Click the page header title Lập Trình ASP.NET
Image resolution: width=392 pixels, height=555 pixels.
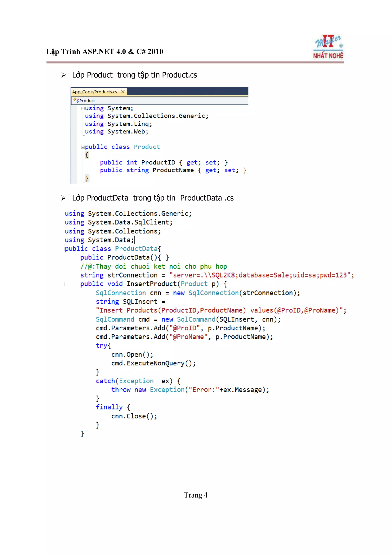coord(105,52)
